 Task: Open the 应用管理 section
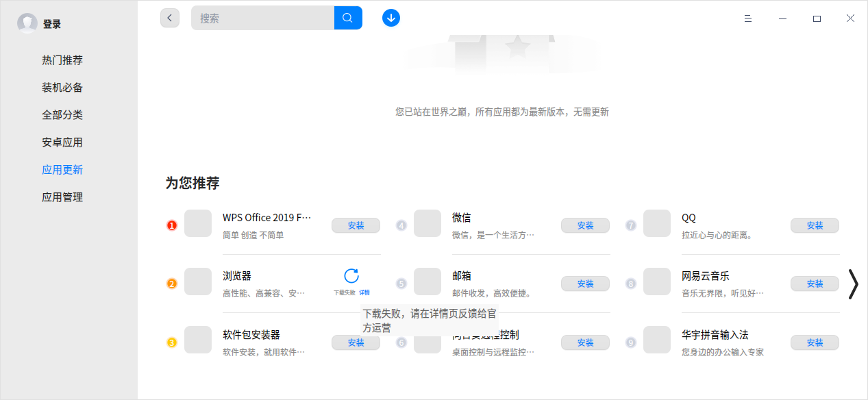coord(62,197)
